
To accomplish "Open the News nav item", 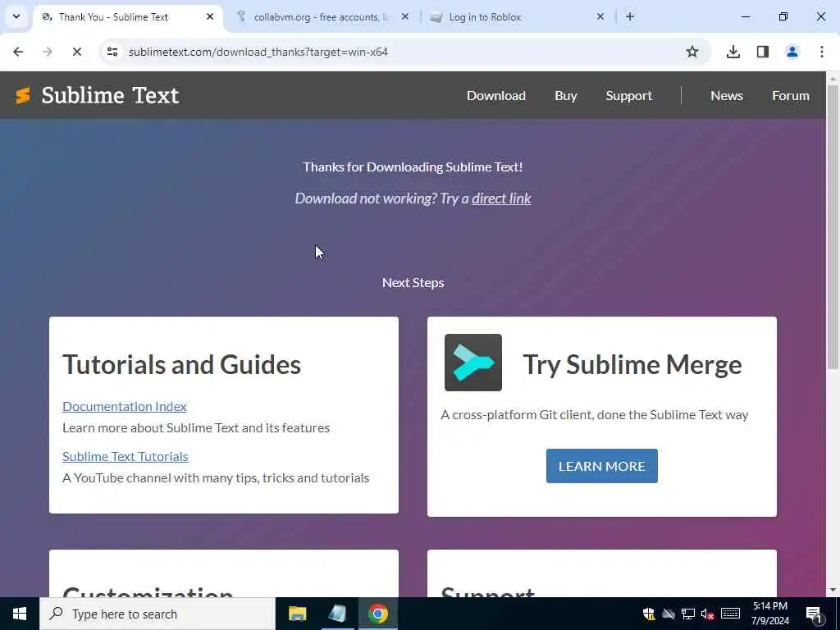I will (727, 96).
